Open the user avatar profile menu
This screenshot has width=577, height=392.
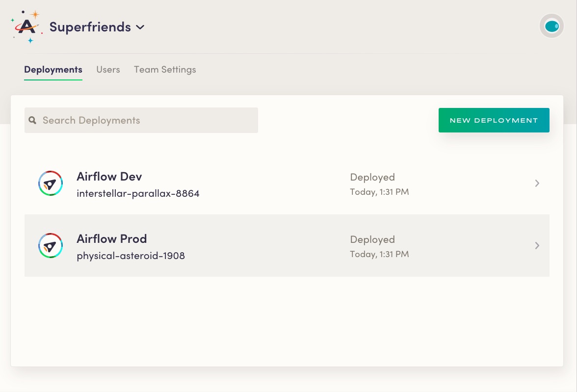click(x=551, y=26)
